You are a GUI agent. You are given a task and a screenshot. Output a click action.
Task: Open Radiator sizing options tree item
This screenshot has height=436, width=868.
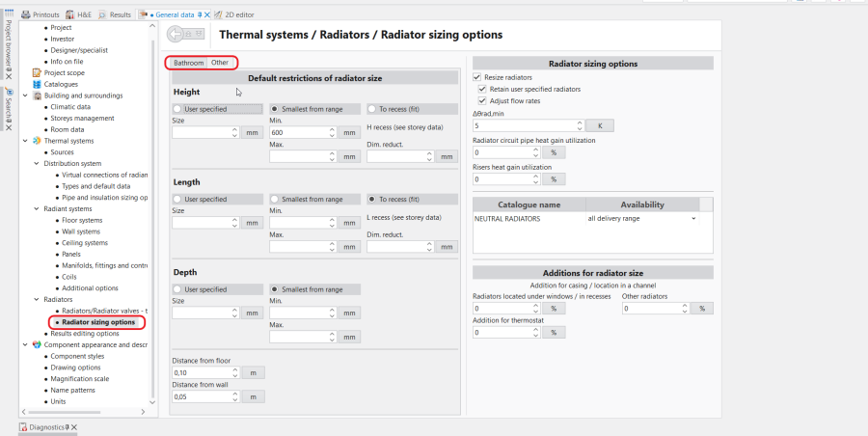click(98, 322)
